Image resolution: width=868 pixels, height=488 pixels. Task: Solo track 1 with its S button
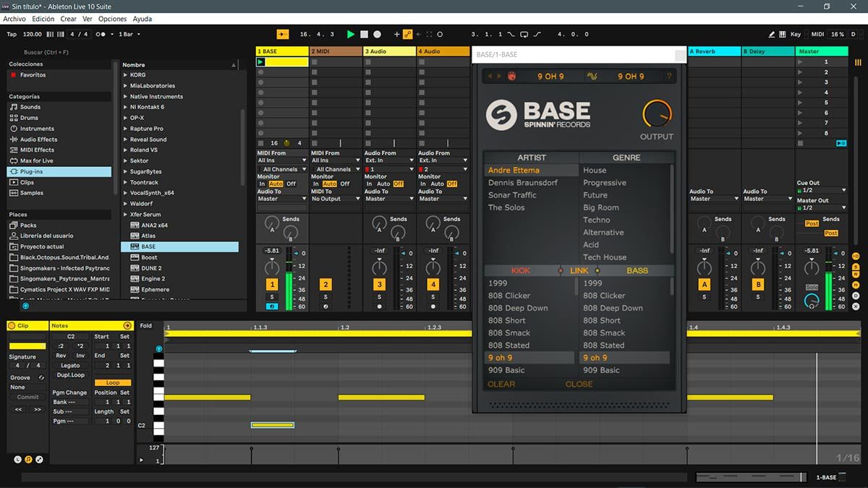(272, 297)
